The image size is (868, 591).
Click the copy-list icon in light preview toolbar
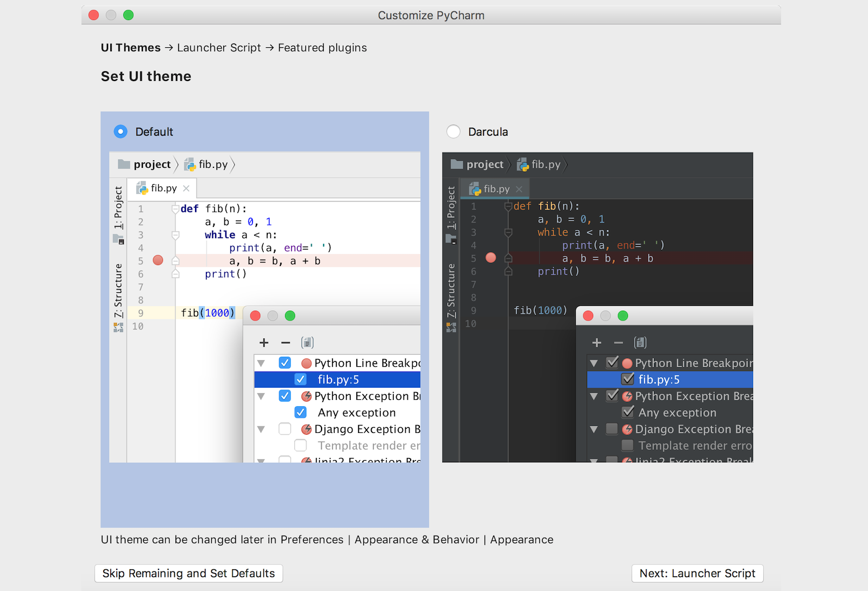[x=307, y=342]
